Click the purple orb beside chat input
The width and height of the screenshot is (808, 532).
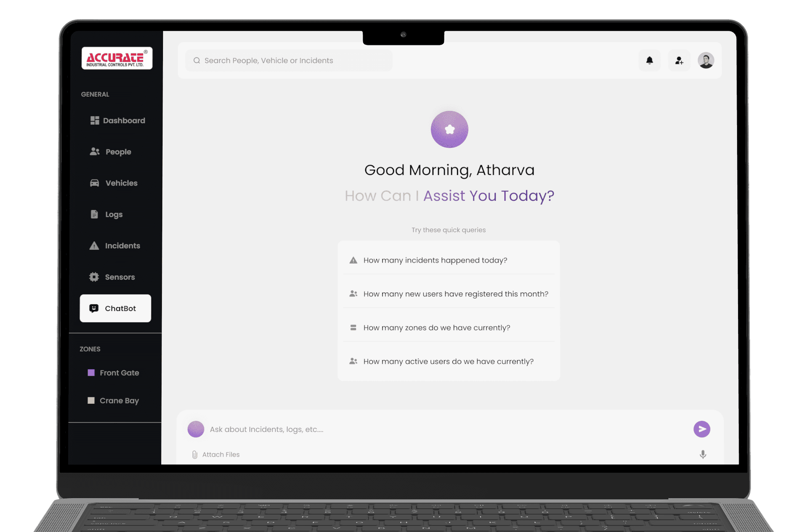click(196, 429)
